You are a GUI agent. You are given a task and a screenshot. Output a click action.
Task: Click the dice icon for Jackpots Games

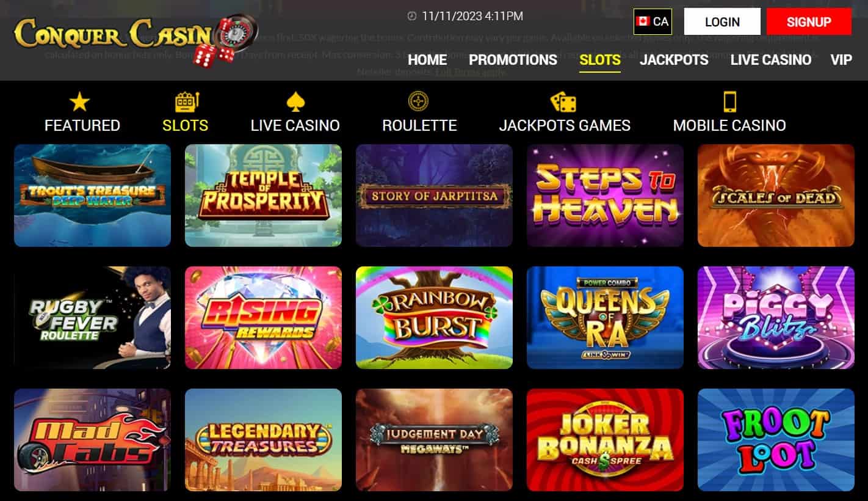coord(563,102)
